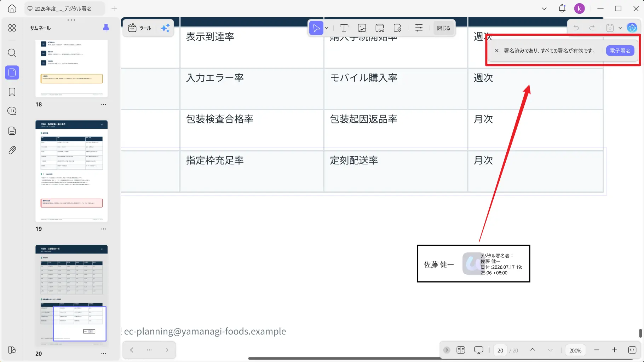This screenshot has height=362, width=644.
Task: Select the 指定枠充足率 table cell
Action: point(252,171)
